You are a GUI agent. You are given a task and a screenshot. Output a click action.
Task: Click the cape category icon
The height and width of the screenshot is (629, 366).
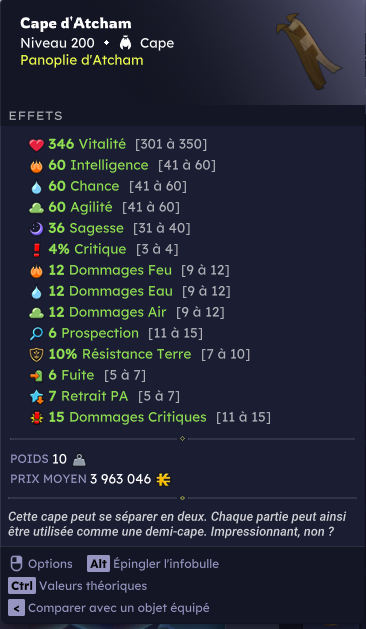[126, 43]
